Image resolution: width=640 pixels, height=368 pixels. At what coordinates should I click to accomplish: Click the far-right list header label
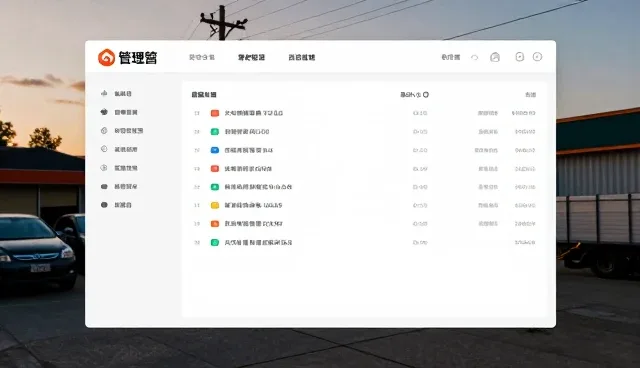530,95
